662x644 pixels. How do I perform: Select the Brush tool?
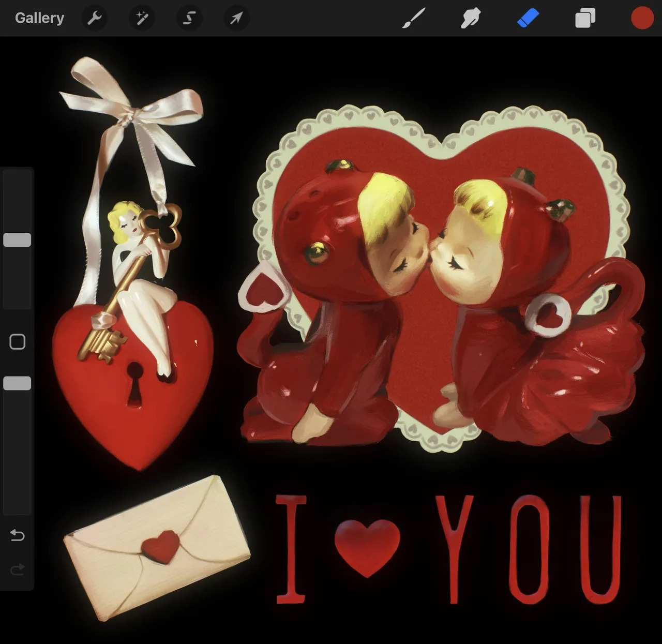414,18
